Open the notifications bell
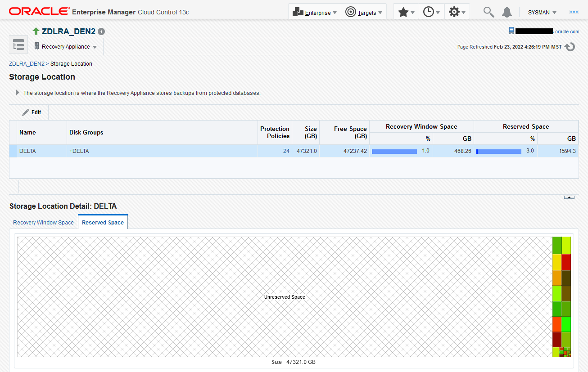588x372 pixels. (x=507, y=12)
